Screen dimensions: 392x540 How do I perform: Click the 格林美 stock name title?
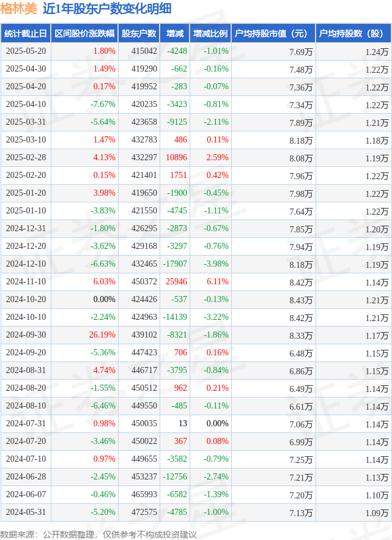(18, 9)
